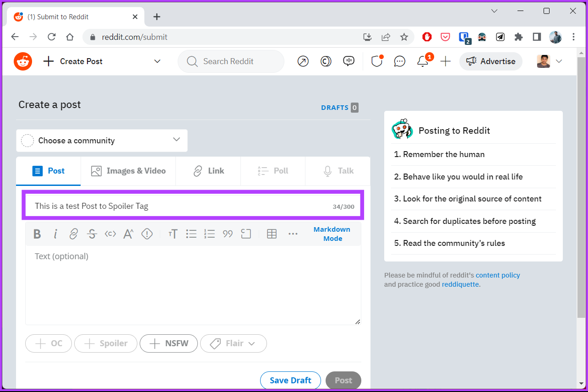This screenshot has height=392, width=588.
Task: Expand the Flair selector
Action: pos(233,343)
